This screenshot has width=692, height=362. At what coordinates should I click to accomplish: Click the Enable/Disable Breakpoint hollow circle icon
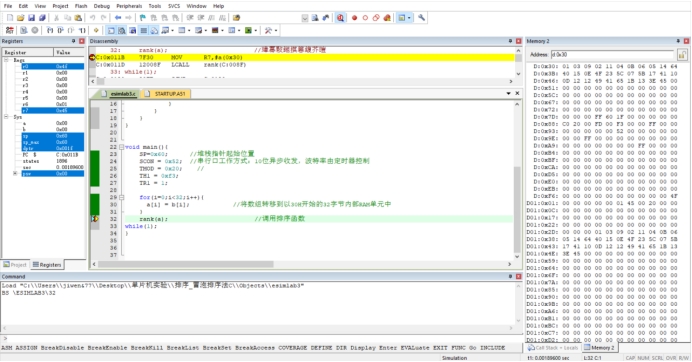365,18
